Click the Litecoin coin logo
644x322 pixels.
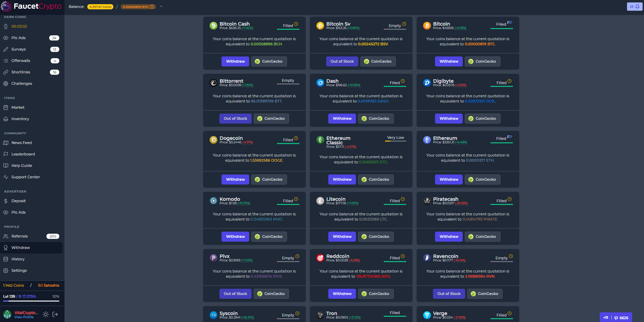tap(320, 201)
